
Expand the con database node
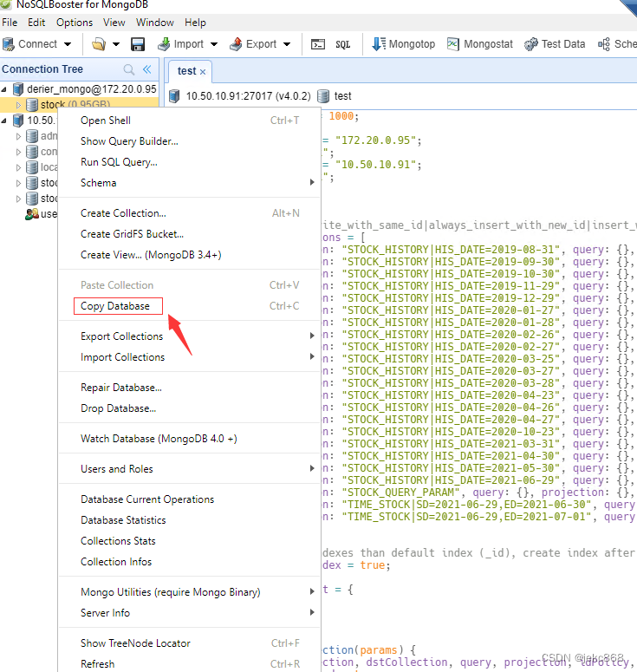[x=18, y=152]
